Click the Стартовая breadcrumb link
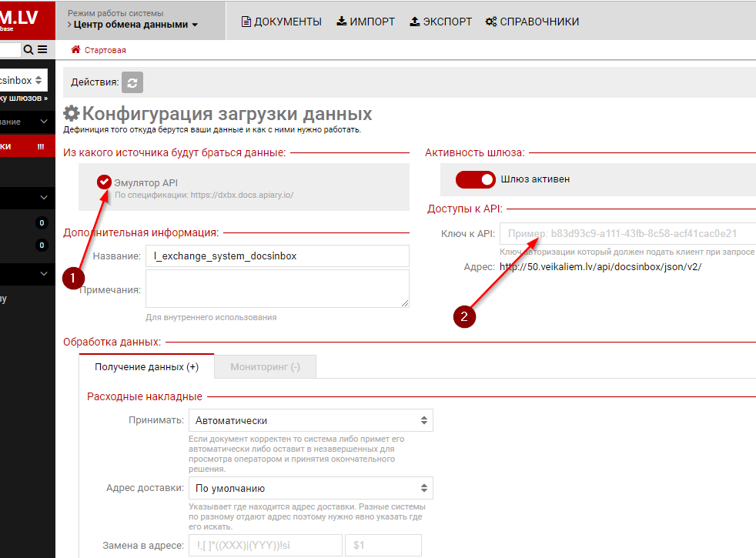Viewport: 756px width, 558px height. 105,50
